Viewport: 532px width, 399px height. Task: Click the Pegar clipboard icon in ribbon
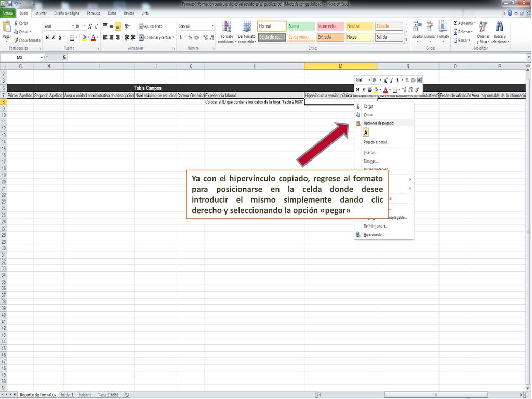tap(7, 26)
